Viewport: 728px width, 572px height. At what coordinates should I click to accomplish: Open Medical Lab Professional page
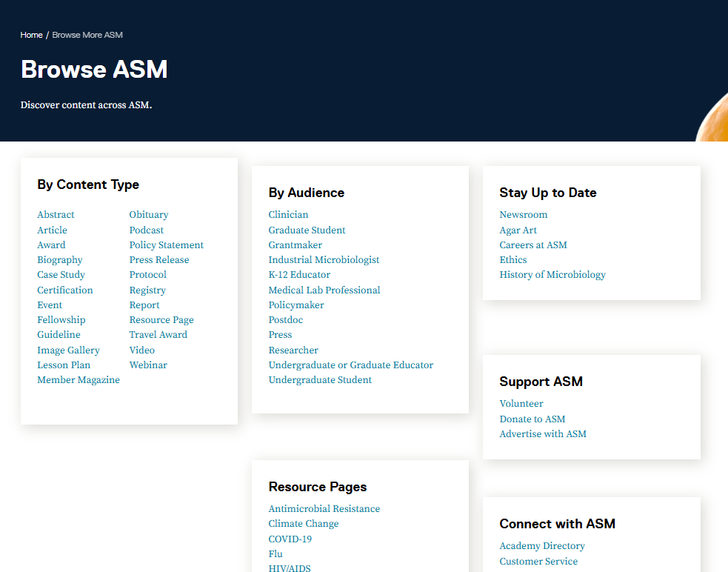point(324,290)
